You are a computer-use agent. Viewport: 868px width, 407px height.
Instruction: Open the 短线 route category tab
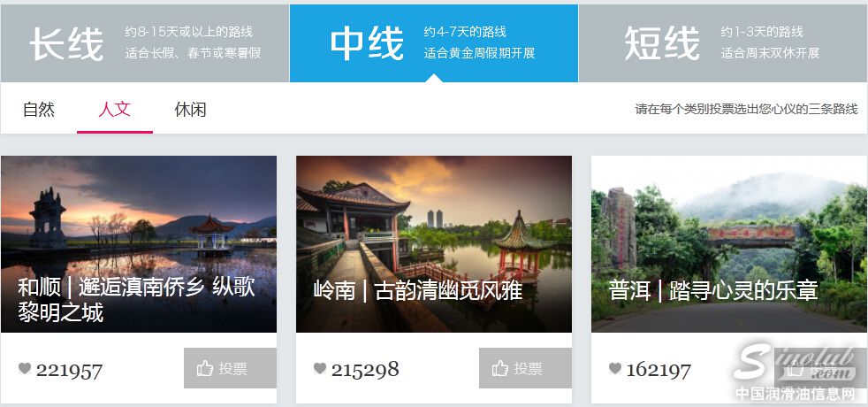point(723,43)
